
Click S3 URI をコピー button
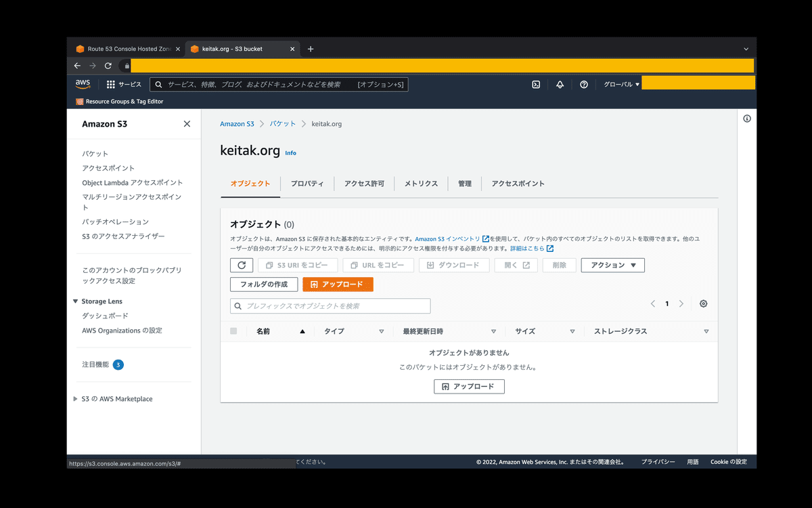point(298,266)
